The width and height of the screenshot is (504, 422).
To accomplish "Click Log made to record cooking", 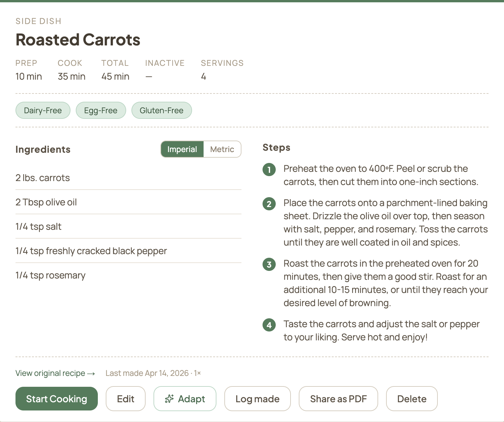I will (257, 399).
